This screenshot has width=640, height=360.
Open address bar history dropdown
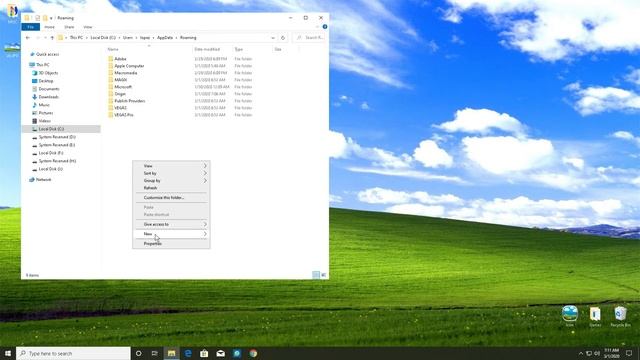click(273, 38)
